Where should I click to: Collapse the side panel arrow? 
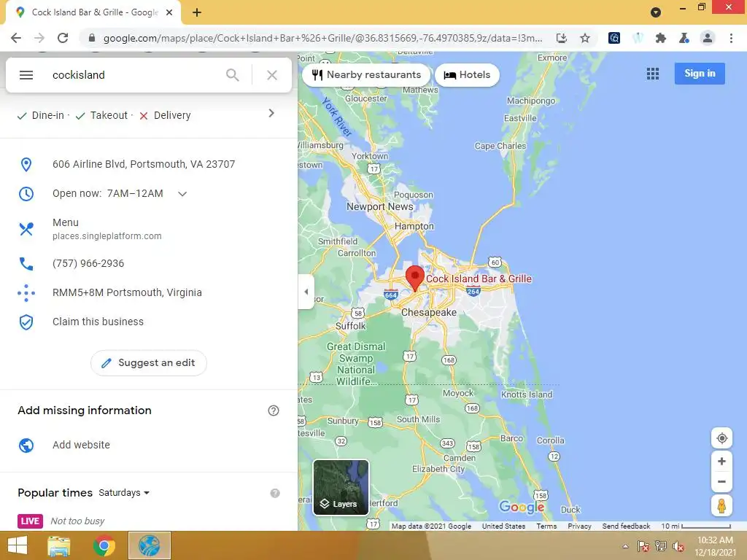point(306,292)
